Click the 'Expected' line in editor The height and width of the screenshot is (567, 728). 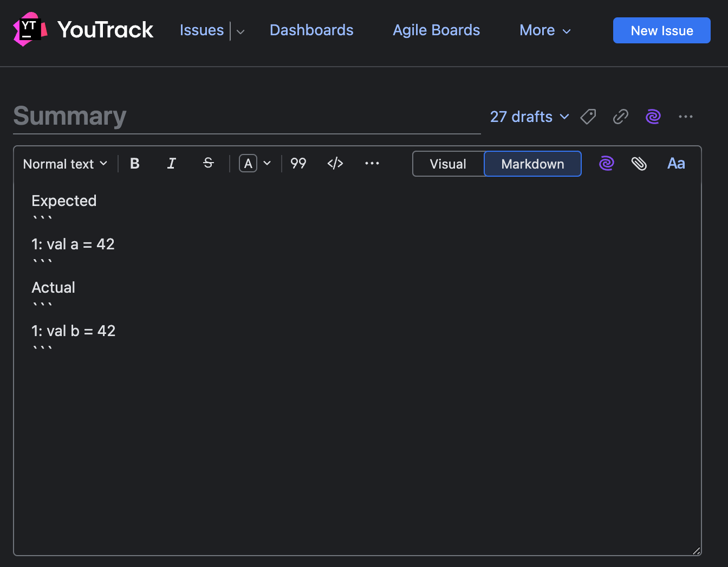[64, 201]
